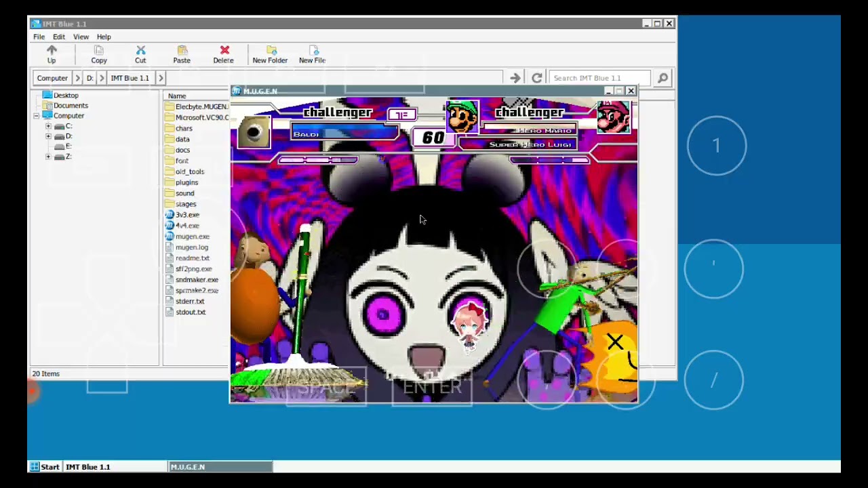Select the old_tools folder icon

click(x=170, y=171)
